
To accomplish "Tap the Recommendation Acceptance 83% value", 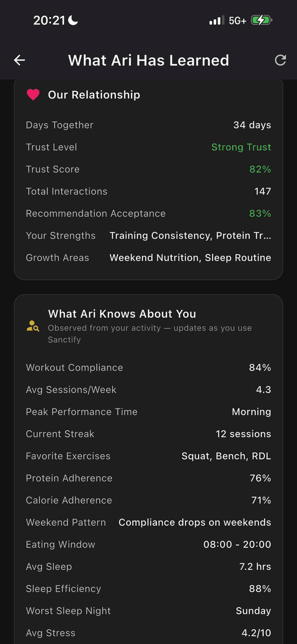I will click(x=260, y=214).
